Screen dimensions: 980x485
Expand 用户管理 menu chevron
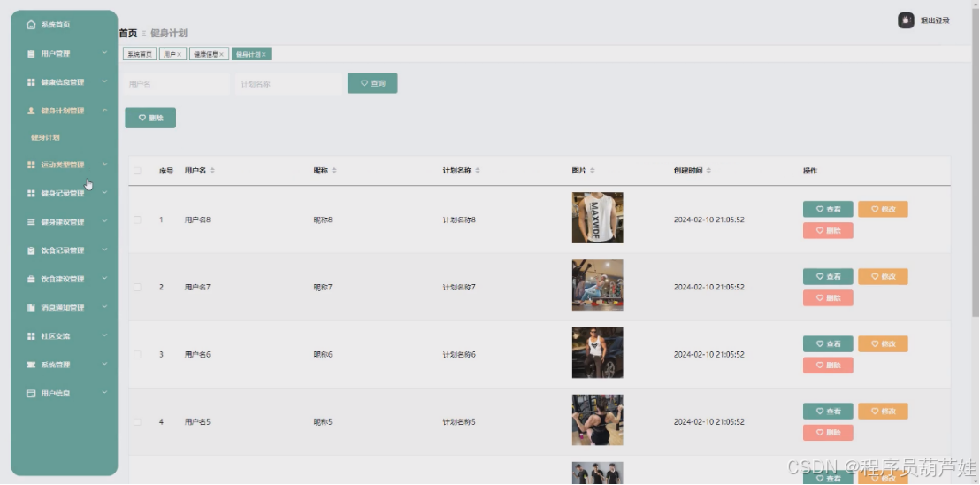(105, 53)
